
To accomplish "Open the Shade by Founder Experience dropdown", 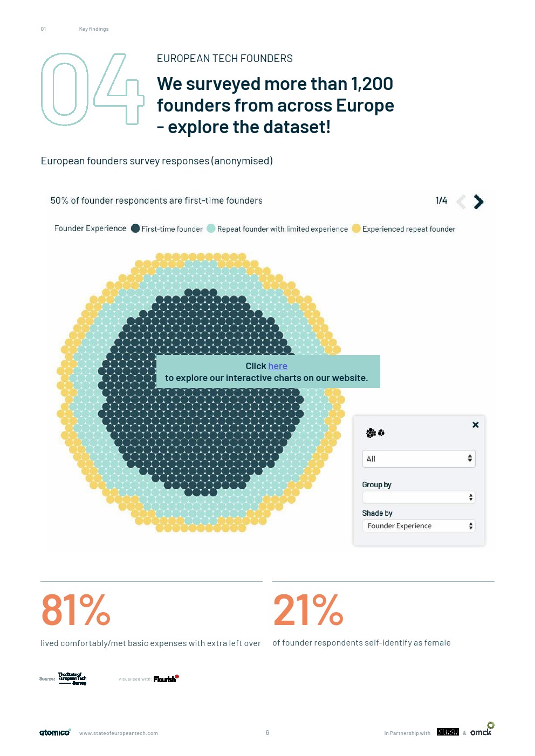I will pyautogui.click(x=419, y=526).
